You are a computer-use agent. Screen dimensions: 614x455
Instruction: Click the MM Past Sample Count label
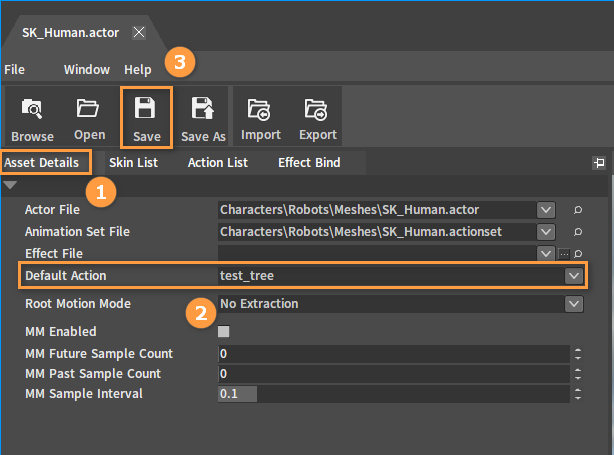(93, 374)
